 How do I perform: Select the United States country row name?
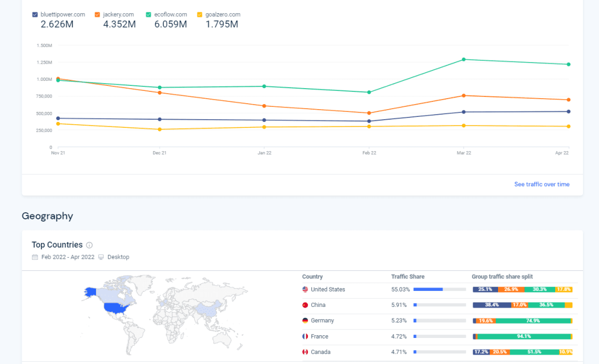[328, 290]
